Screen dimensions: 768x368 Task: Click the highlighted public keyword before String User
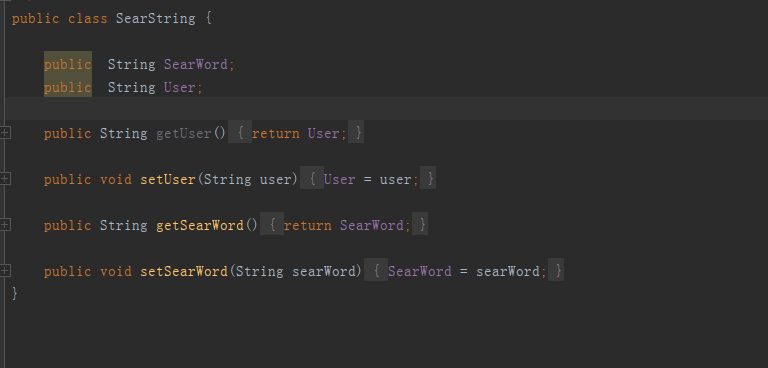coord(68,87)
